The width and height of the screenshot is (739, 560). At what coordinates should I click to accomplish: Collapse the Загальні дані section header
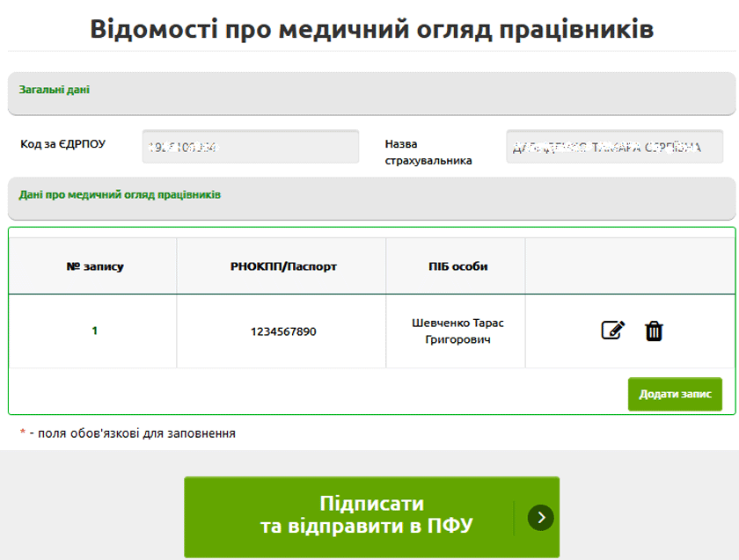tap(371, 93)
